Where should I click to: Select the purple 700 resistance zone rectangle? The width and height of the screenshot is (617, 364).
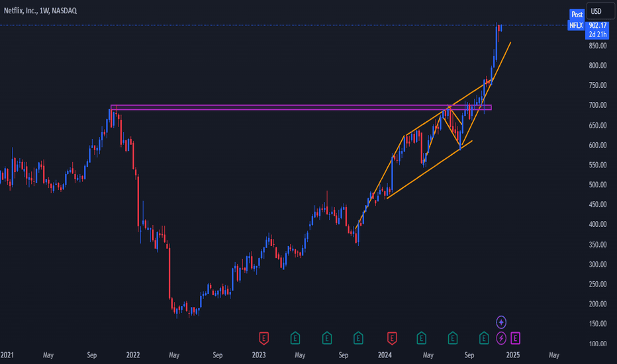pyautogui.click(x=301, y=107)
